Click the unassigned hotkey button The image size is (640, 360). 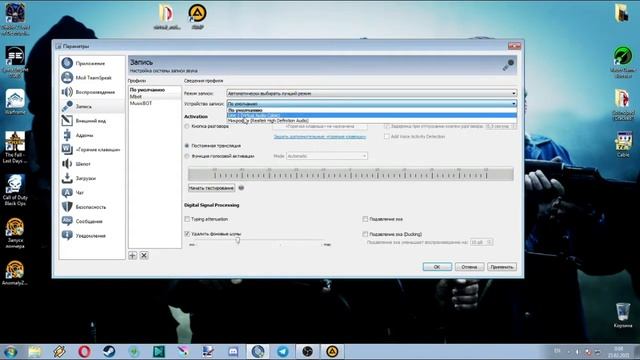tap(320, 127)
